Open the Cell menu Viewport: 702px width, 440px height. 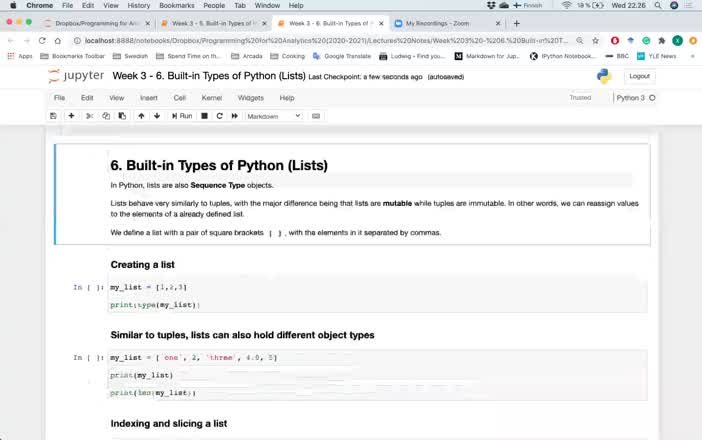180,98
